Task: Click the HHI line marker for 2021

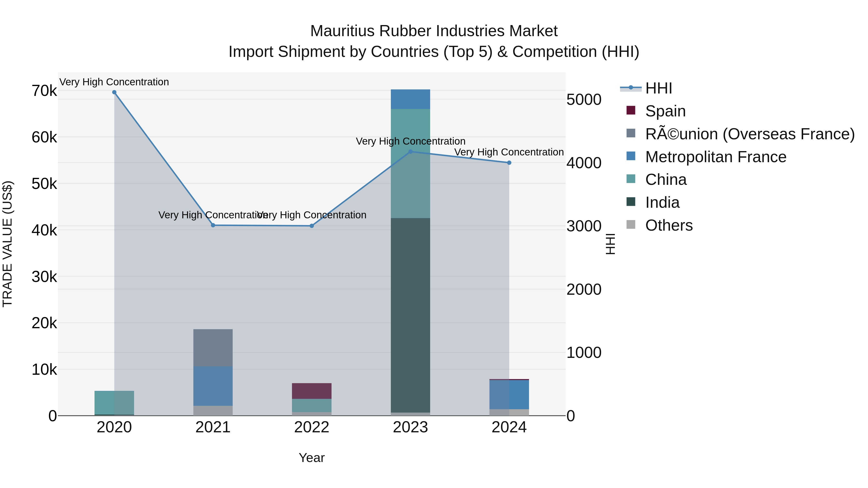Action: (213, 225)
